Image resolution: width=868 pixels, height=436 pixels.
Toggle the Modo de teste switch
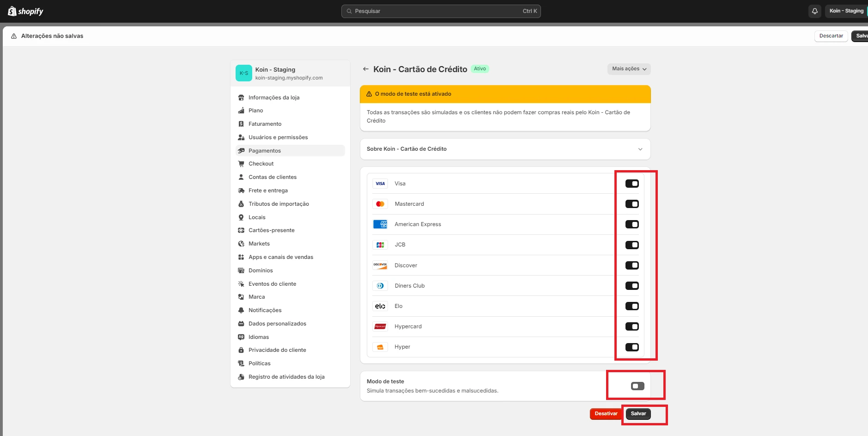pyautogui.click(x=637, y=386)
